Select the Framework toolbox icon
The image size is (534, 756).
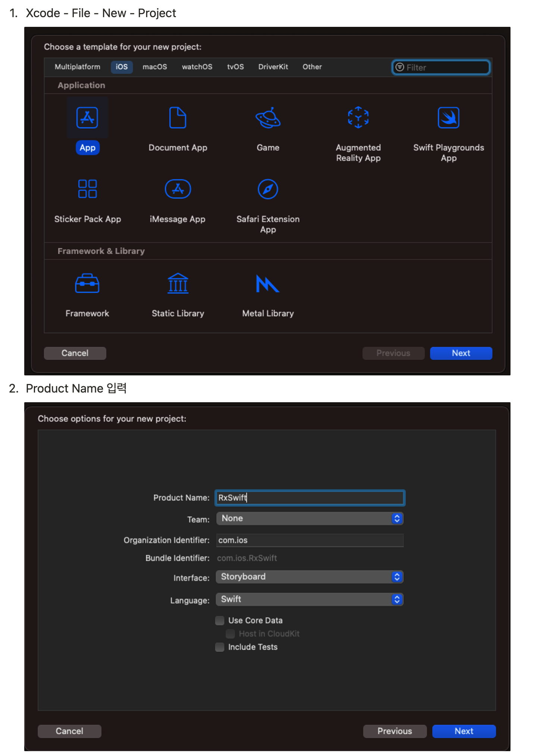point(87,283)
